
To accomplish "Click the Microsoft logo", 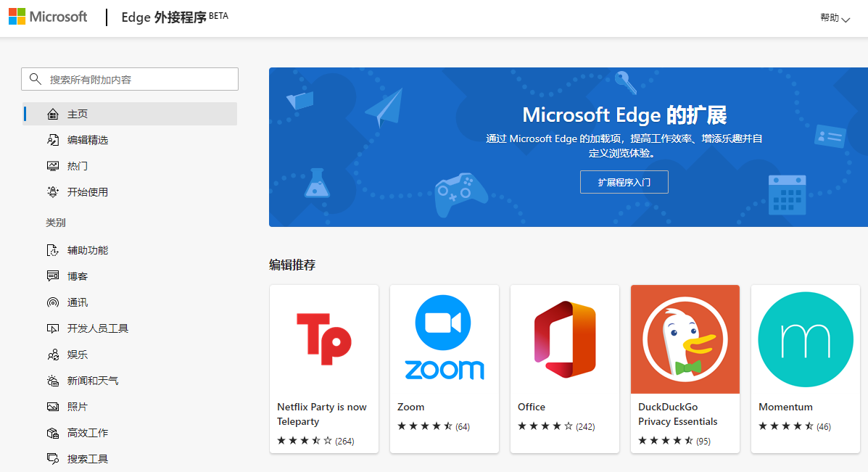I will pos(17,17).
